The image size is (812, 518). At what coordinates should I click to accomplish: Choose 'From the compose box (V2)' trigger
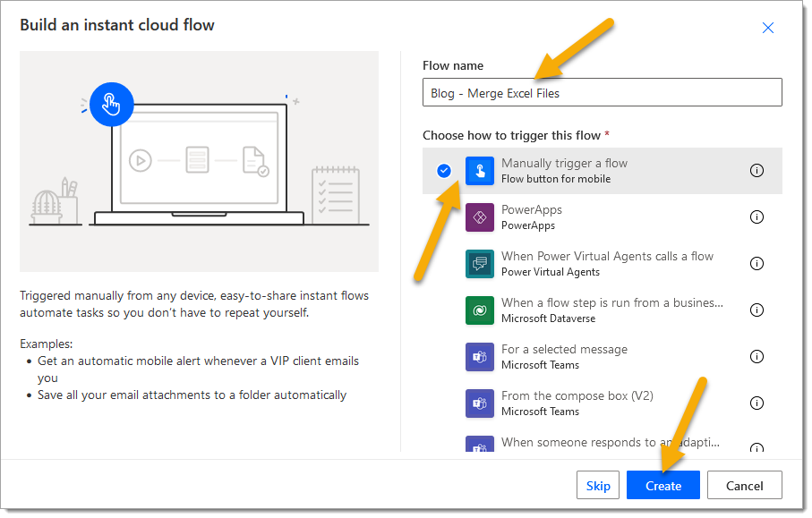[x=577, y=395]
